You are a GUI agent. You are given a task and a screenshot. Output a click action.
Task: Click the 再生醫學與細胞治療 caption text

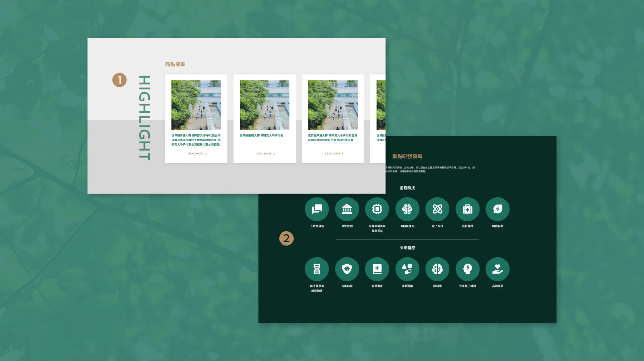(x=317, y=288)
